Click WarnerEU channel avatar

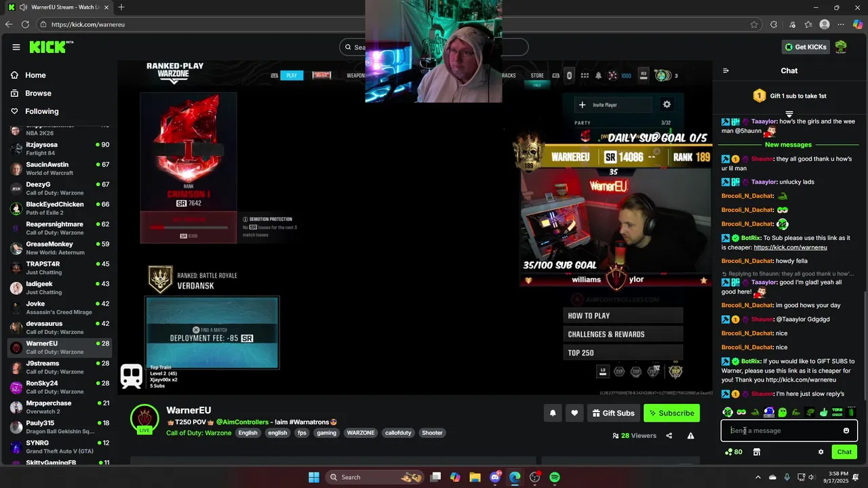pyautogui.click(x=144, y=419)
